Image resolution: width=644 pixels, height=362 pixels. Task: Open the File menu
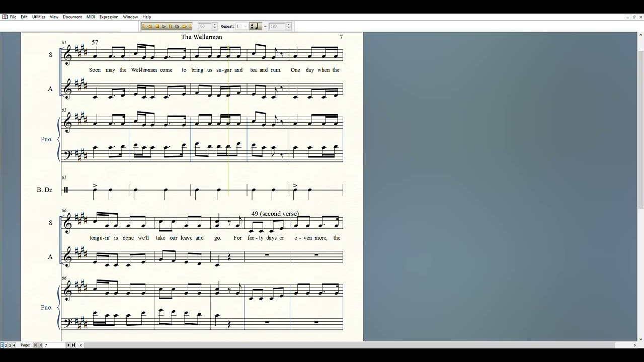click(x=13, y=17)
